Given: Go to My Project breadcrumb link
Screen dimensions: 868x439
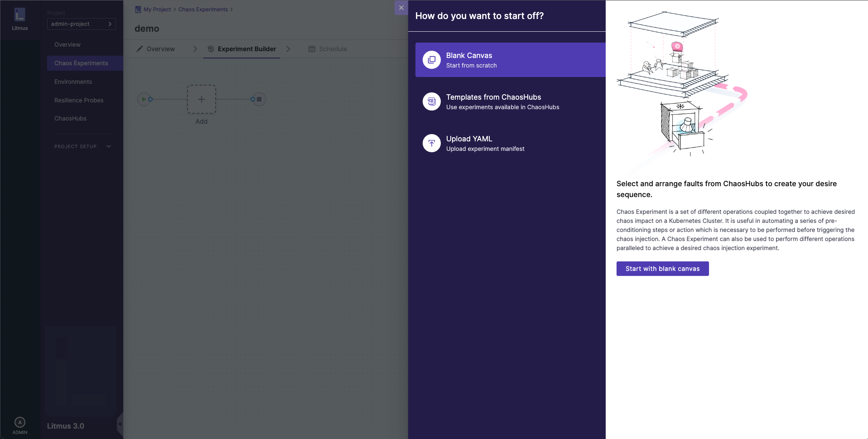Looking at the screenshot, I should tap(157, 10).
